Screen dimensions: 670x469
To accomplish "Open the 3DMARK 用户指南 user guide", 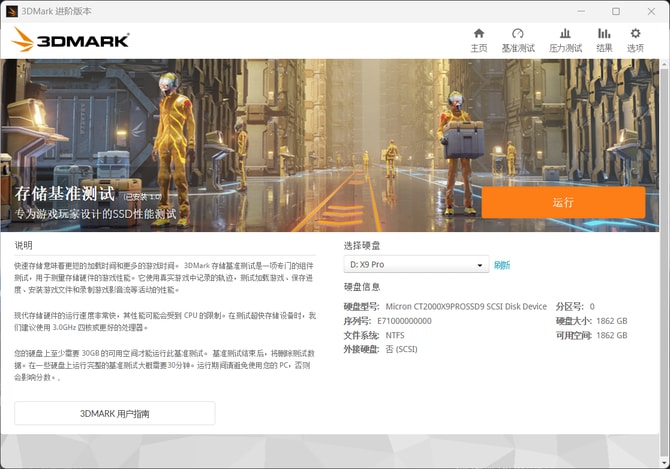I will point(115,413).
